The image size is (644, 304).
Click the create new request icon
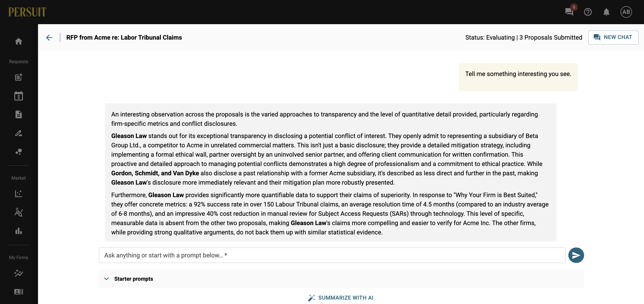pyautogui.click(x=19, y=77)
